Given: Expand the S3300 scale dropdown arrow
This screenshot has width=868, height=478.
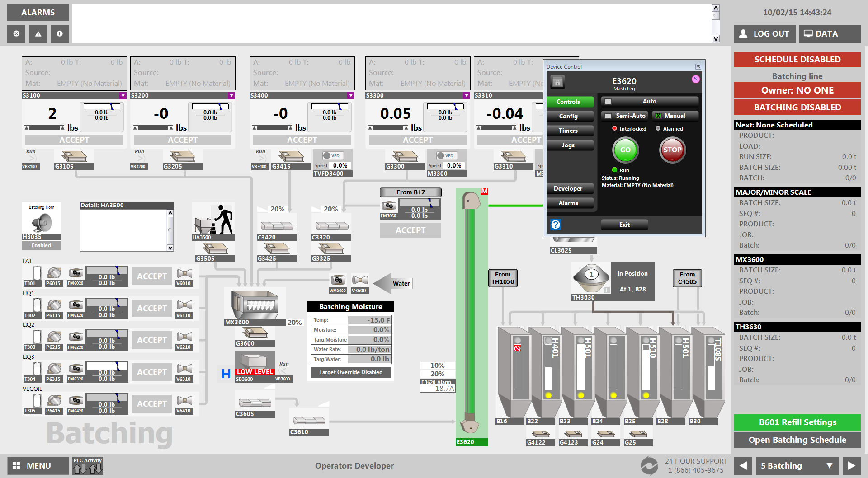Looking at the screenshot, I should [467, 96].
